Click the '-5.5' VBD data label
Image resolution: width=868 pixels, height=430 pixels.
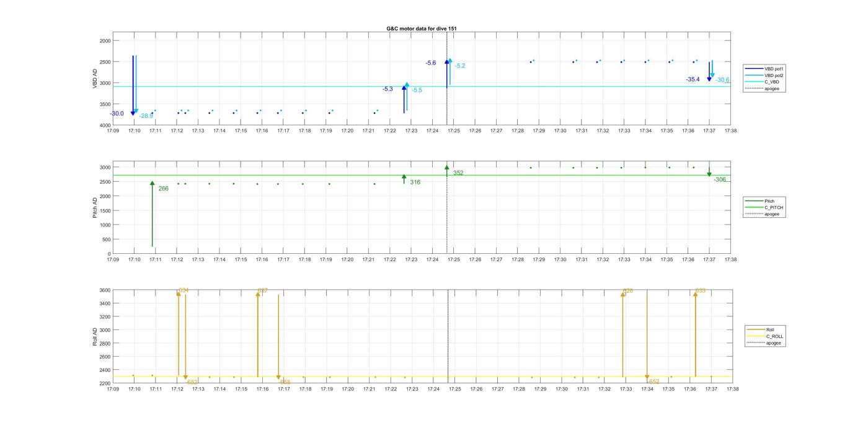(x=417, y=91)
